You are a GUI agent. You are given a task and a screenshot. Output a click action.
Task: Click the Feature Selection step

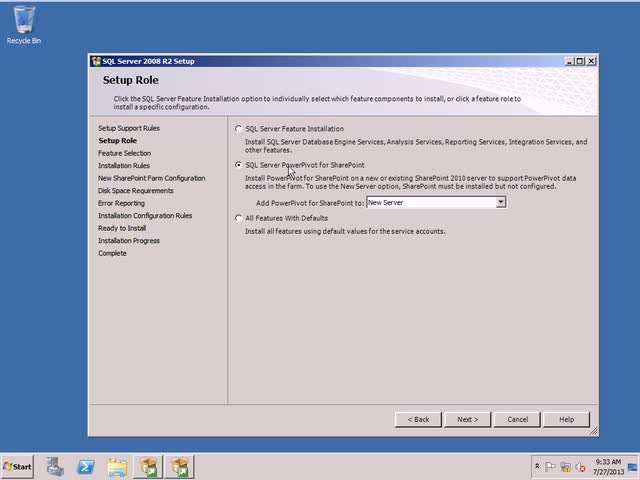click(x=124, y=153)
